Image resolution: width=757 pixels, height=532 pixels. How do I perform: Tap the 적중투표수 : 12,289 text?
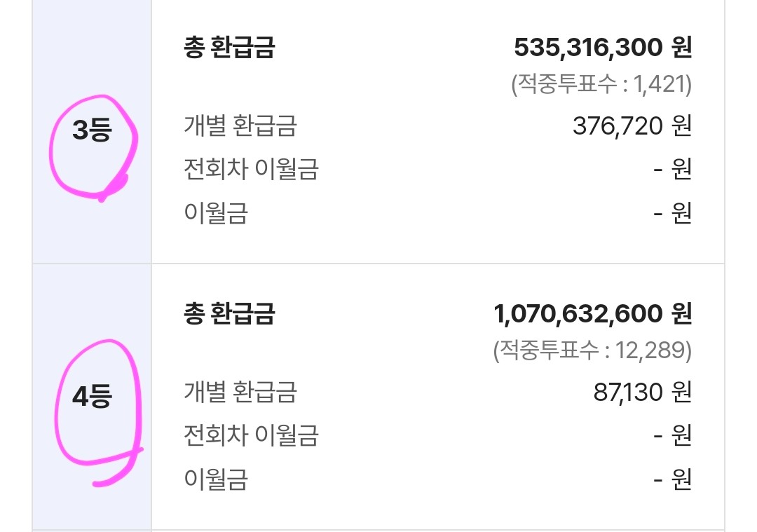click(x=592, y=350)
